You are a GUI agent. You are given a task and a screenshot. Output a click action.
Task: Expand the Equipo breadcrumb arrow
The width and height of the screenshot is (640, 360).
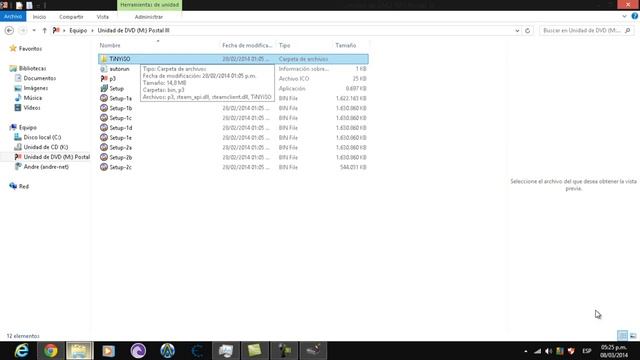coord(92,31)
